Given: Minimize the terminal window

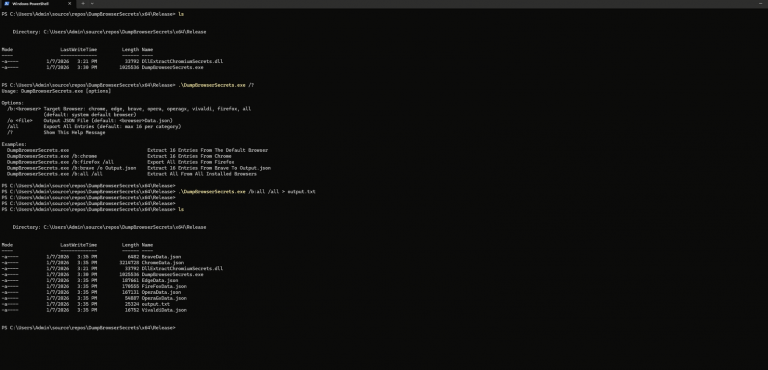Looking at the screenshot, I should 761,3.
